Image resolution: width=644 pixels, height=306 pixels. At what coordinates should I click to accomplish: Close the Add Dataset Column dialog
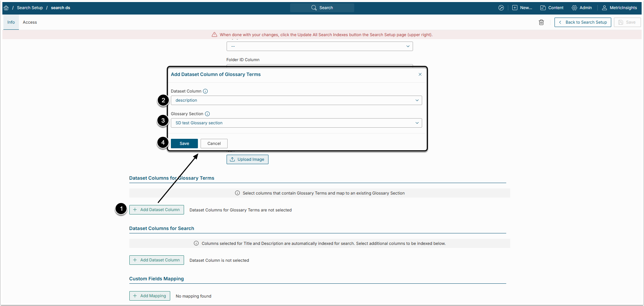pyautogui.click(x=420, y=74)
